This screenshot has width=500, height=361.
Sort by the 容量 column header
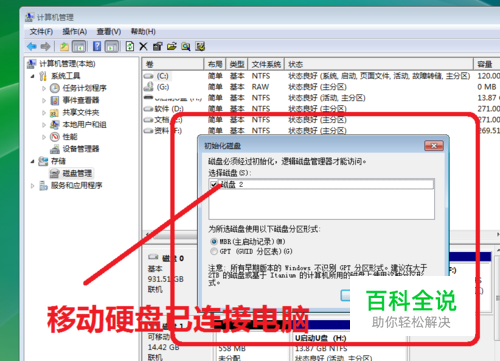click(x=487, y=64)
